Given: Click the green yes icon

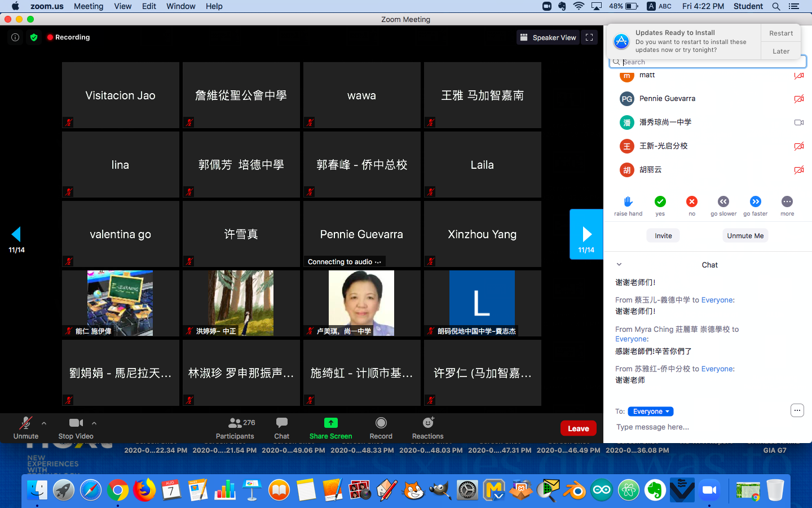Looking at the screenshot, I should [660, 202].
